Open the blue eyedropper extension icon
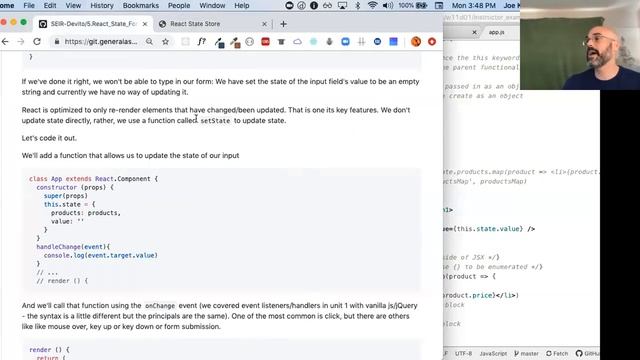This screenshot has height=360, width=640. [x=219, y=42]
